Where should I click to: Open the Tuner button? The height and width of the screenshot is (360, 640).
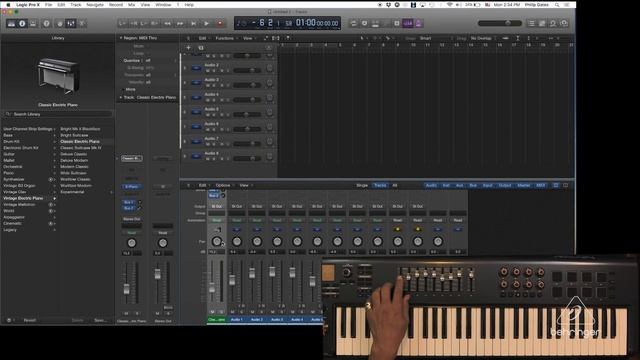pyautogui.click(x=364, y=24)
